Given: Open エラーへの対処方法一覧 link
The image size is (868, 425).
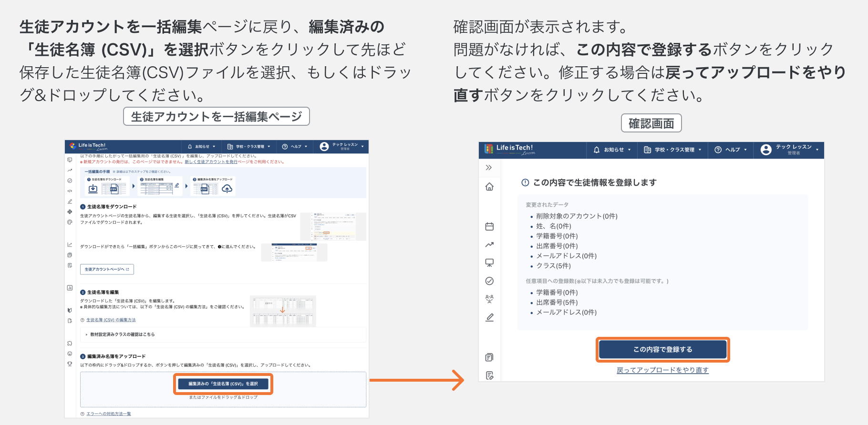Looking at the screenshot, I should pos(108,414).
